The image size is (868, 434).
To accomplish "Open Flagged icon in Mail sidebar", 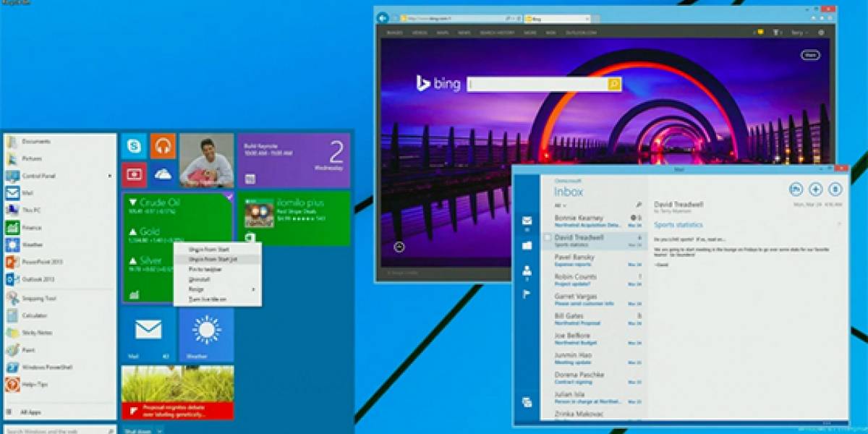I will coord(527,294).
